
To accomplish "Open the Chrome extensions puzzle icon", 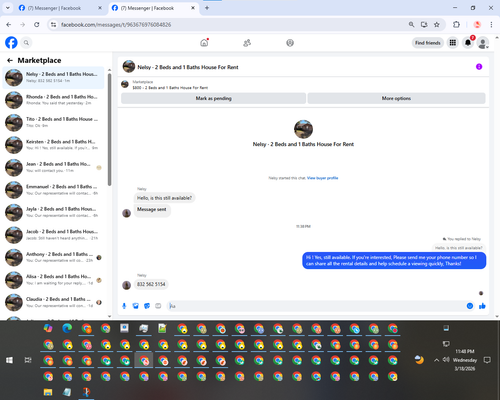I will tap(456, 24).
